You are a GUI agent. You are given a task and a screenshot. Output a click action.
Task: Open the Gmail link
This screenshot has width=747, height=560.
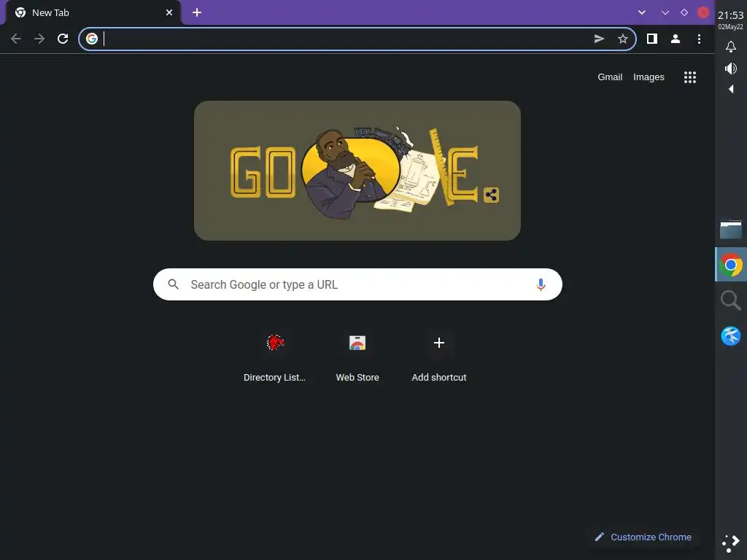610,77
